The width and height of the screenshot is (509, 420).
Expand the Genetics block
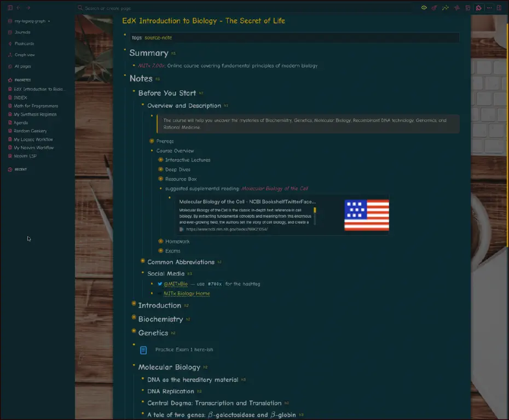(x=134, y=331)
